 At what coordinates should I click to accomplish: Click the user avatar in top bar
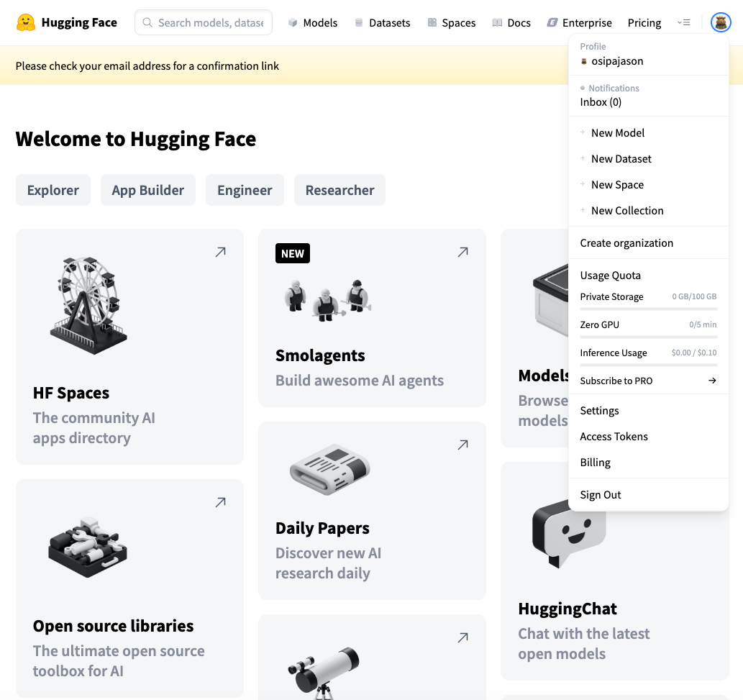tap(721, 22)
